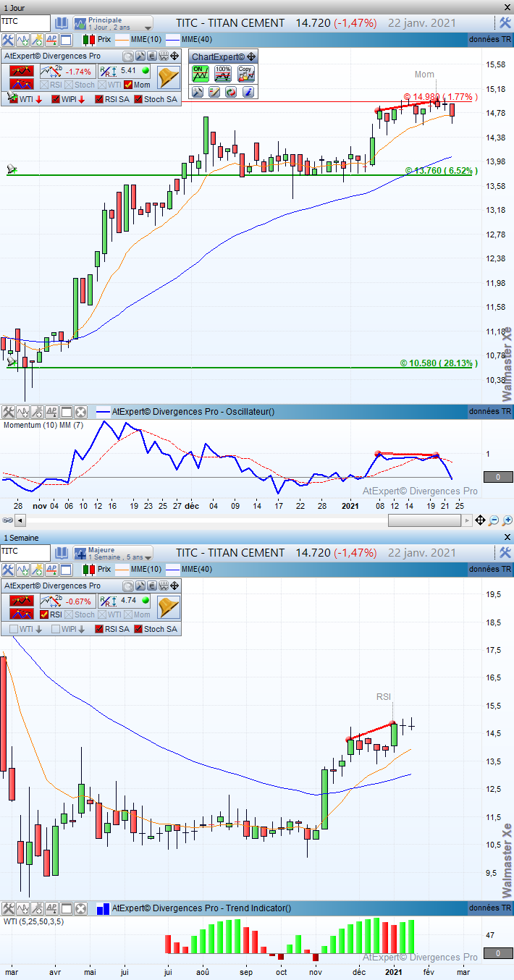This screenshot has width=514, height=980.
Task: Click the pan cross icon below the daily chart
Action: [480, 520]
